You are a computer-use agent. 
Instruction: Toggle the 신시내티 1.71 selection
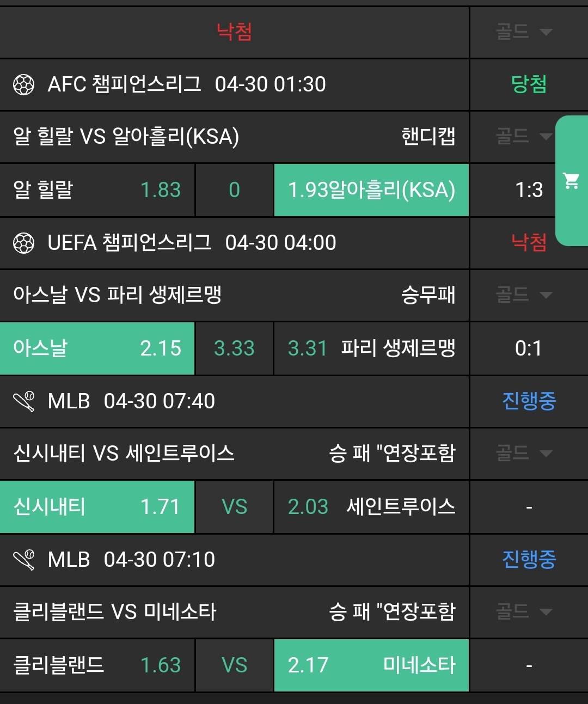[97, 507]
